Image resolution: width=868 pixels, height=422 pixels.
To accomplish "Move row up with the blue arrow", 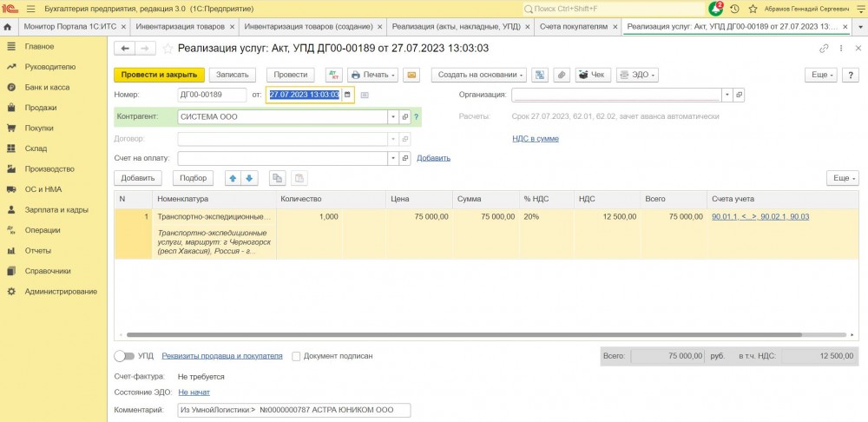I will [233, 178].
